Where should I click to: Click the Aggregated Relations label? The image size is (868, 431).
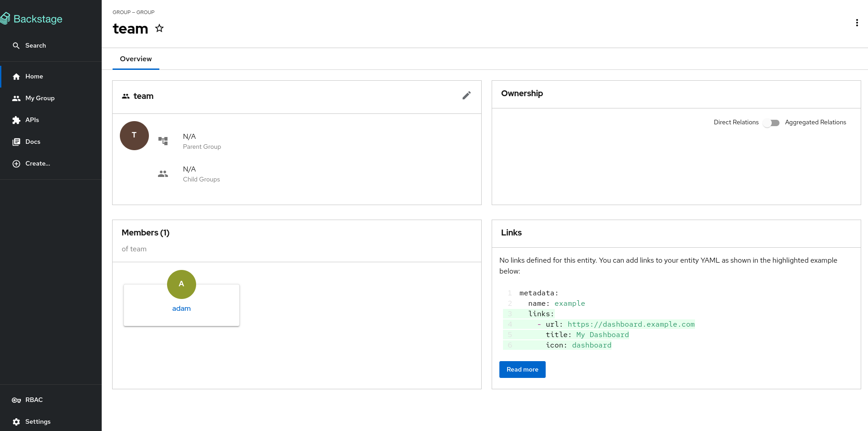815,122
